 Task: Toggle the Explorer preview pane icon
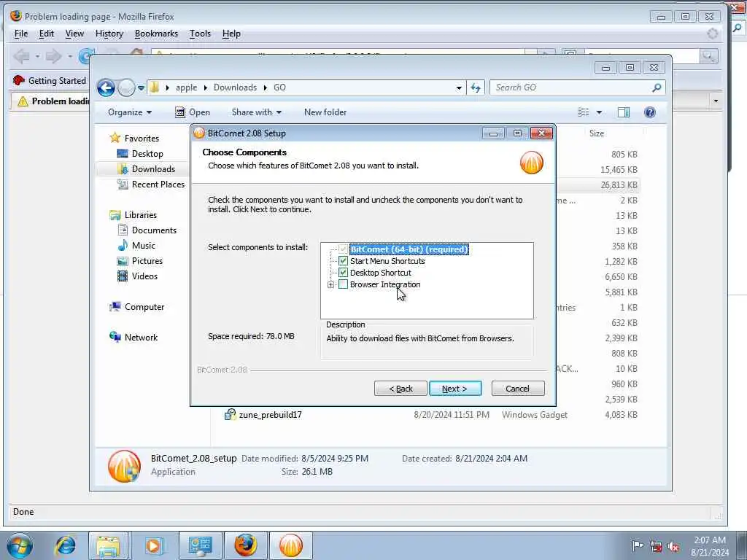(624, 112)
